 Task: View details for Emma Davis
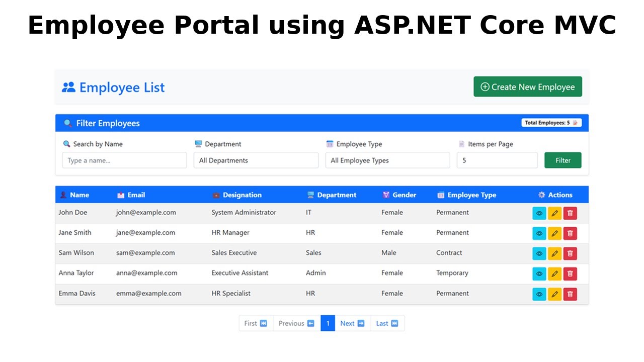click(539, 294)
